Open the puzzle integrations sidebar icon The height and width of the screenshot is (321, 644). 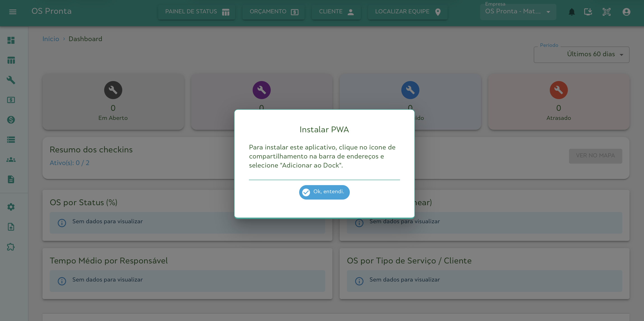pyautogui.click(x=11, y=247)
